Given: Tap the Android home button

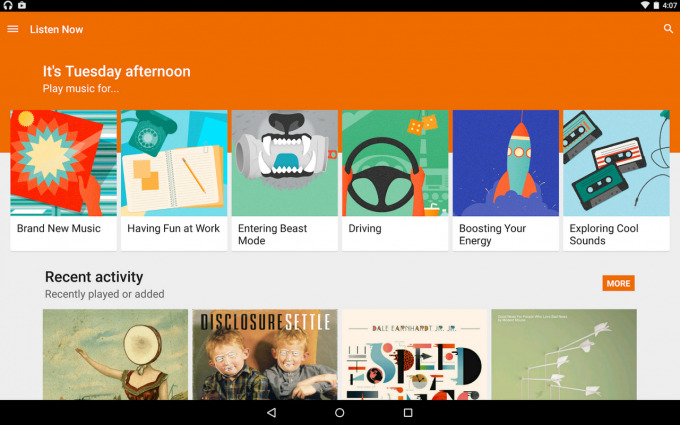Looking at the screenshot, I should 340,412.
